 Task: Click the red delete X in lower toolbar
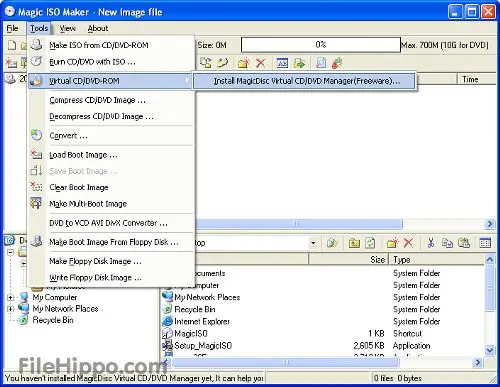tap(408, 243)
